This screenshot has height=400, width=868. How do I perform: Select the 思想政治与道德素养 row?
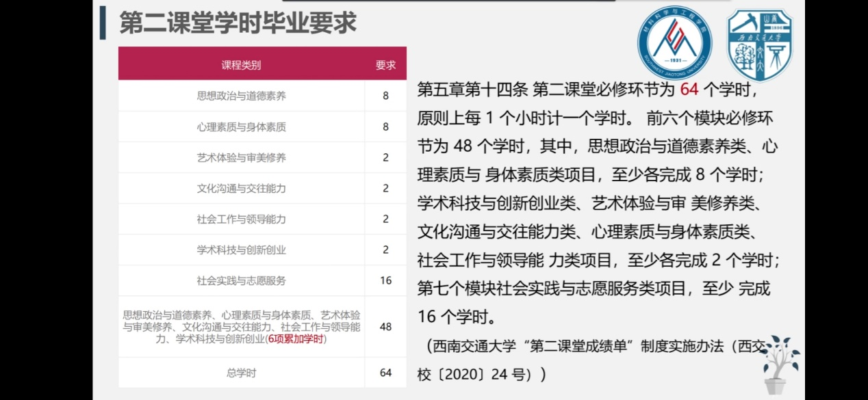click(241, 96)
